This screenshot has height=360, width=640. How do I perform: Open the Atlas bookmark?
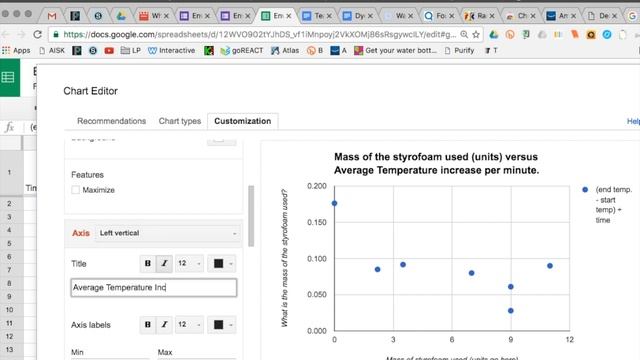tap(285, 51)
